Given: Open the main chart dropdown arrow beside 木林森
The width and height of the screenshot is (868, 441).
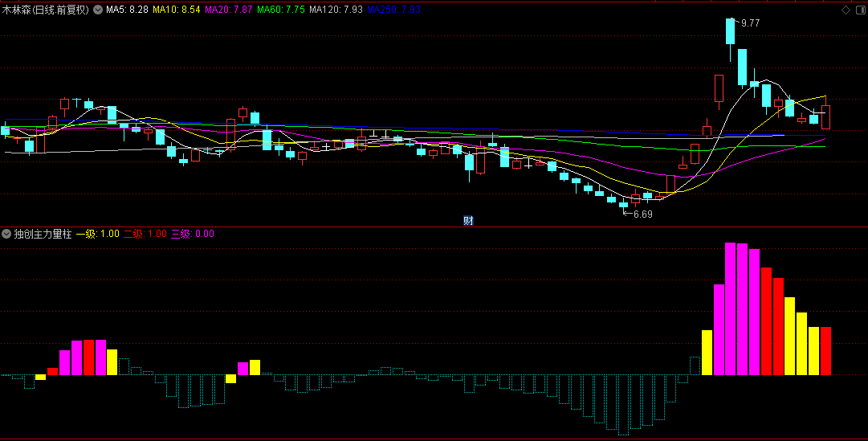Looking at the screenshot, I should click(x=98, y=10).
